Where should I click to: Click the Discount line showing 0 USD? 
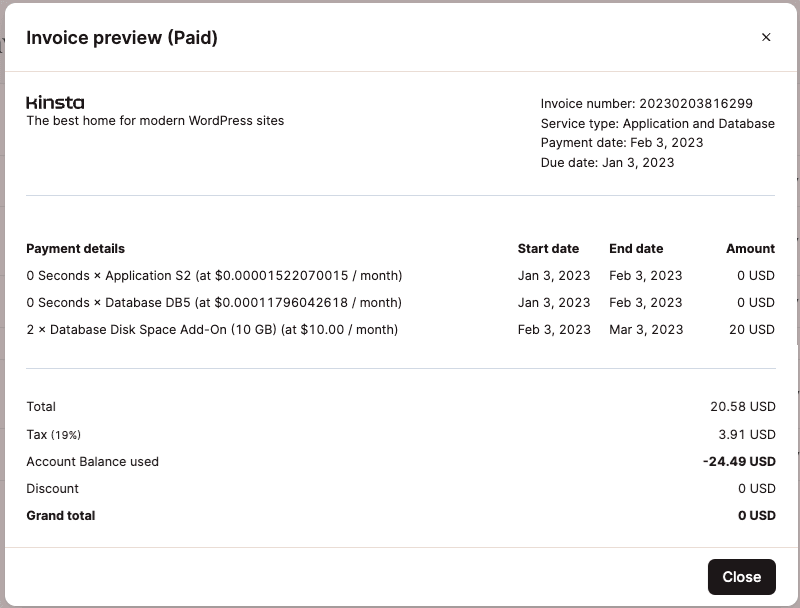point(50,488)
